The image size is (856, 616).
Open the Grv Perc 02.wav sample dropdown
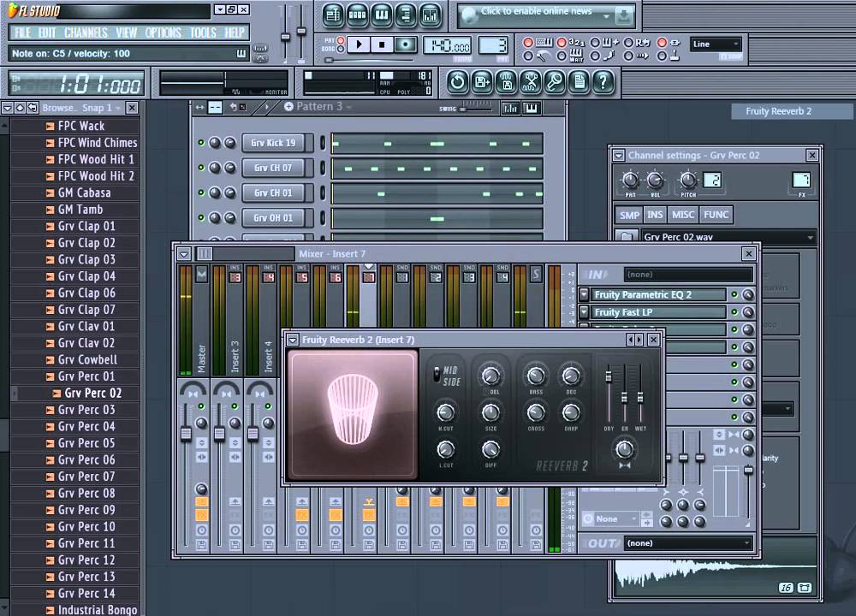coord(810,237)
